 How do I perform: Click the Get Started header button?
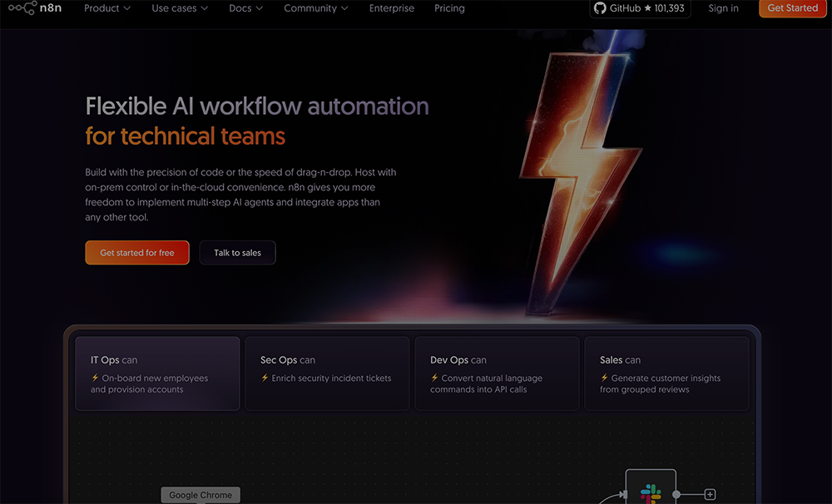click(x=792, y=8)
